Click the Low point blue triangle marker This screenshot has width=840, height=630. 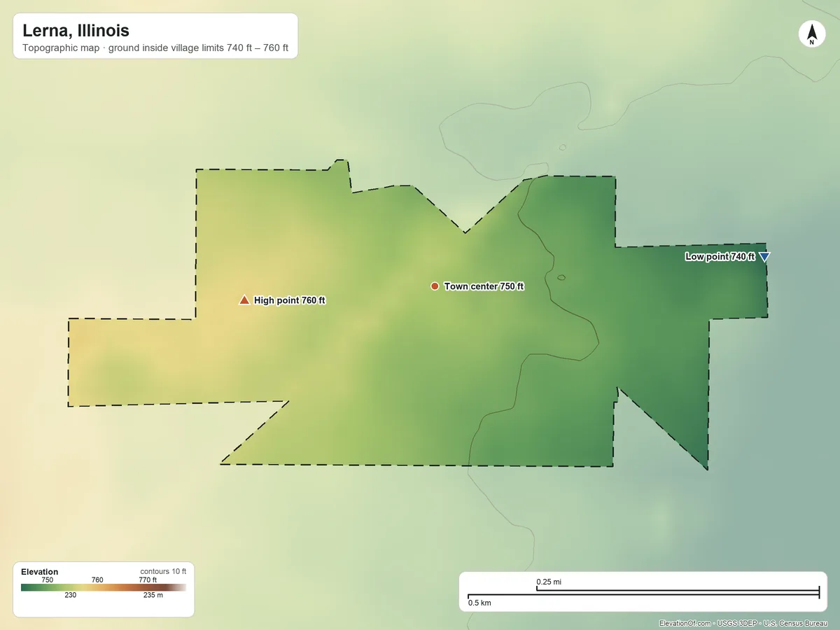(x=764, y=257)
